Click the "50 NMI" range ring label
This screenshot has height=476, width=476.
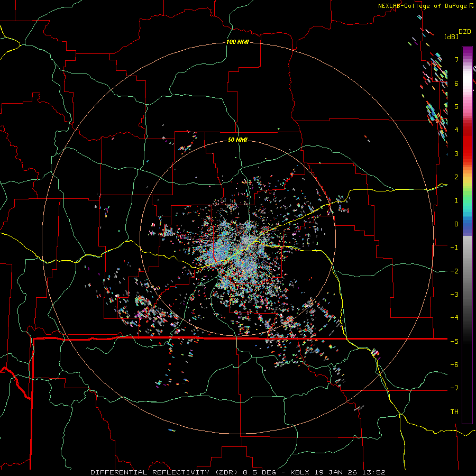237,140
